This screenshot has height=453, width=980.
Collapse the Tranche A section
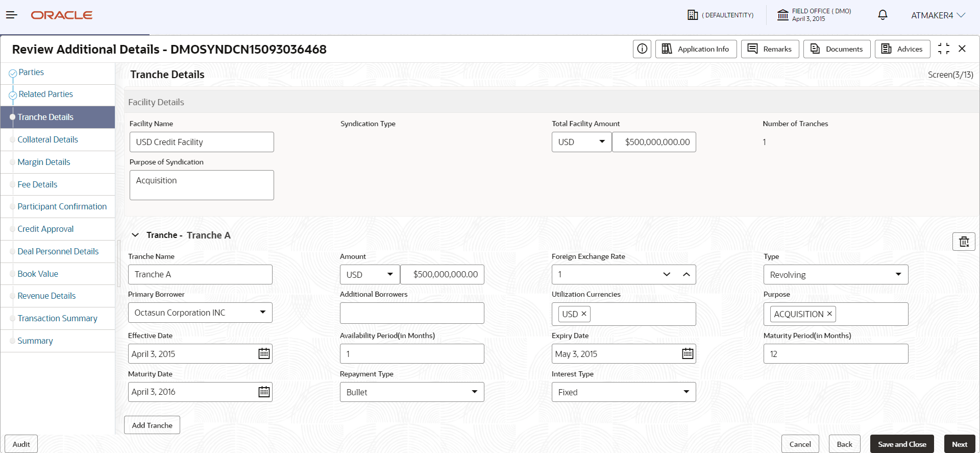(135, 235)
